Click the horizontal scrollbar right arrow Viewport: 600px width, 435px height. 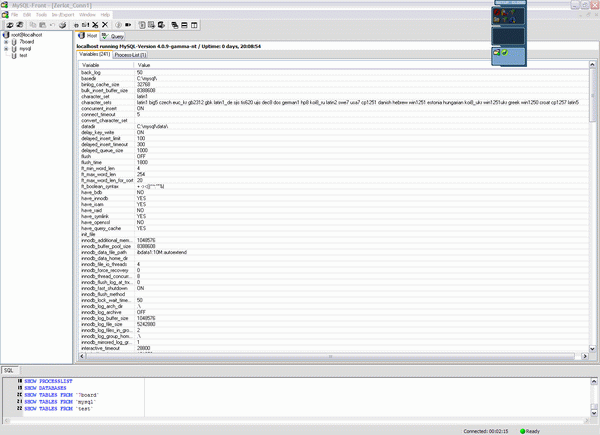[x=585, y=356]
